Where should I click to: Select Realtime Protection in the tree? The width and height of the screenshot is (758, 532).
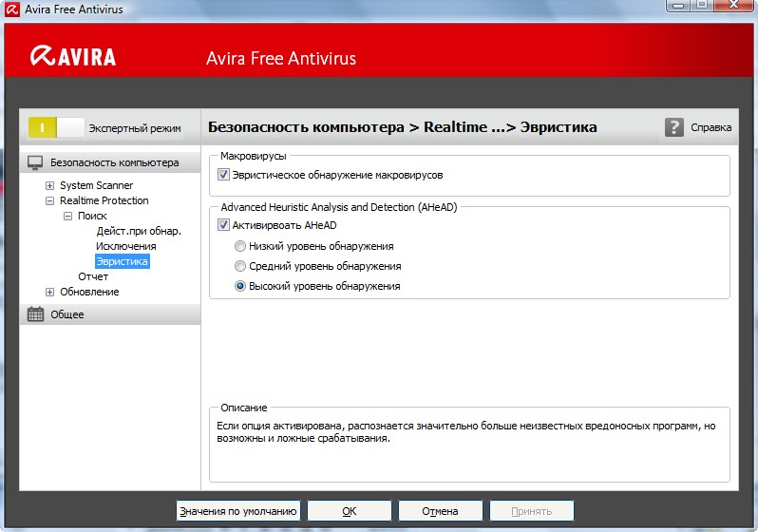coord(104,200)
